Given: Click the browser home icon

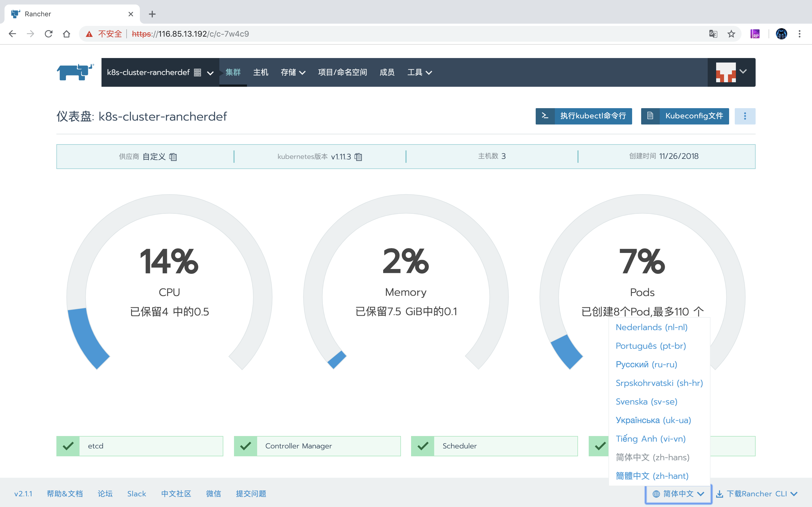Looking at the screenshot, I should 67,34.
